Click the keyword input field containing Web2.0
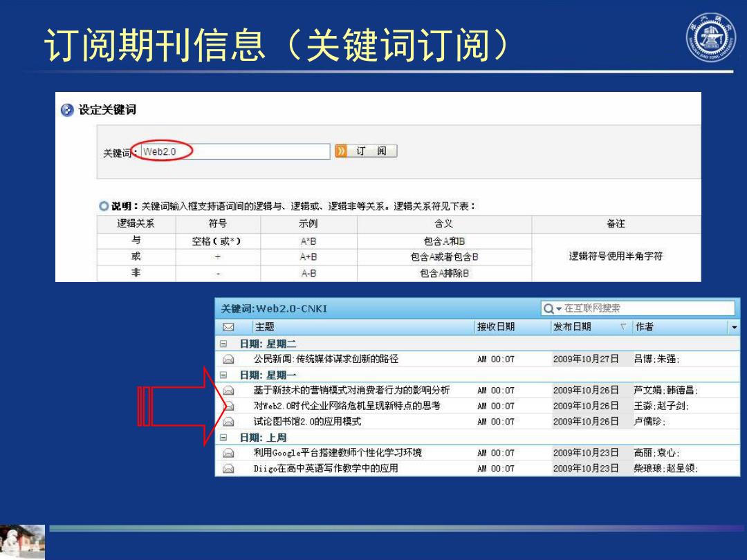The width and height of the screenshot is (747, 560). point(235,151)
